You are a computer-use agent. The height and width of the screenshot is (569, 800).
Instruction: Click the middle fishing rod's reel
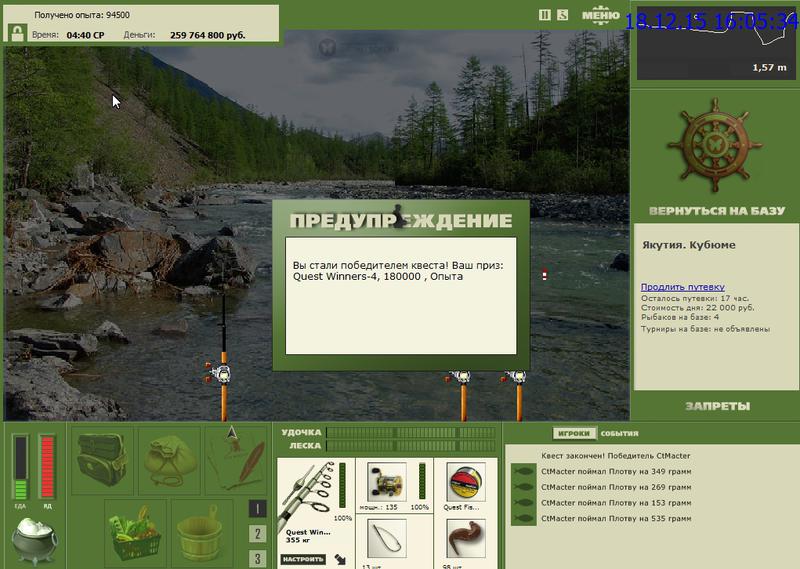[459, 377]
